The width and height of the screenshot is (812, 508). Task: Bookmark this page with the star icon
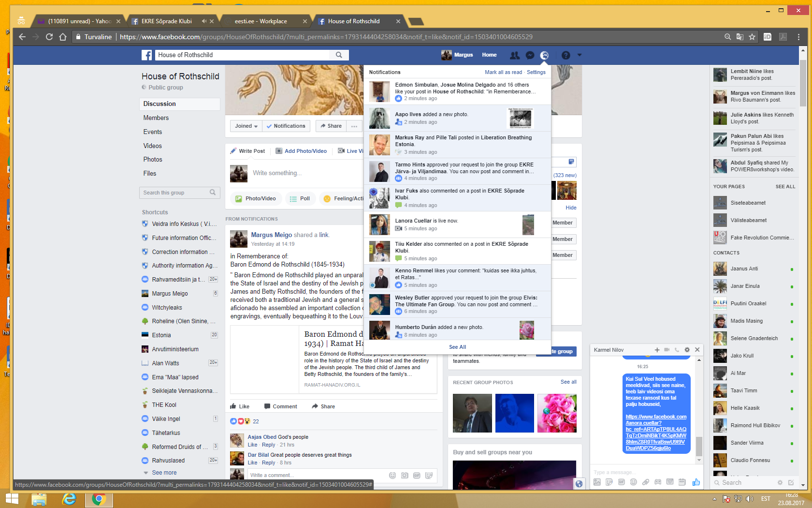pos(752,37)
